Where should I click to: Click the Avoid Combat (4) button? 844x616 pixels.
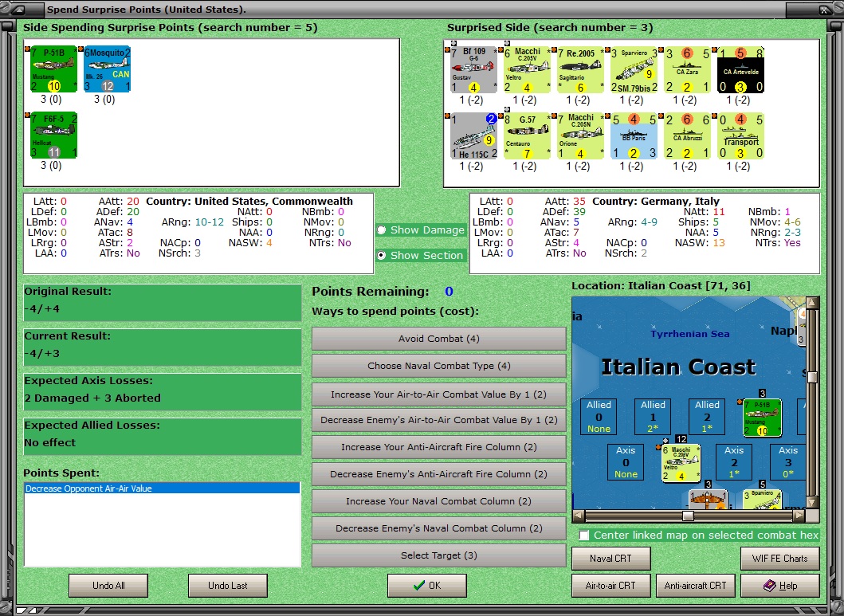[438, 339]
